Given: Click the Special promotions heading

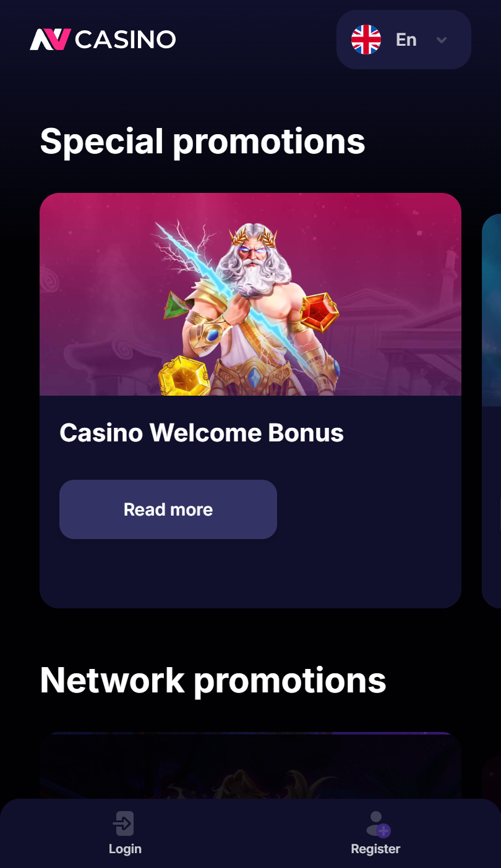Looking at the screenshot, I should pos(203,141).
